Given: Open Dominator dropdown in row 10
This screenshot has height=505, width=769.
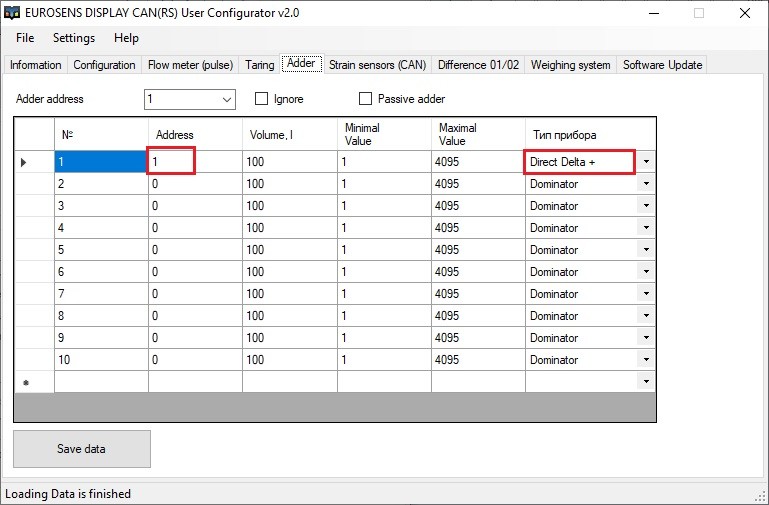Looking at the screenshot, I should point(646,360).
